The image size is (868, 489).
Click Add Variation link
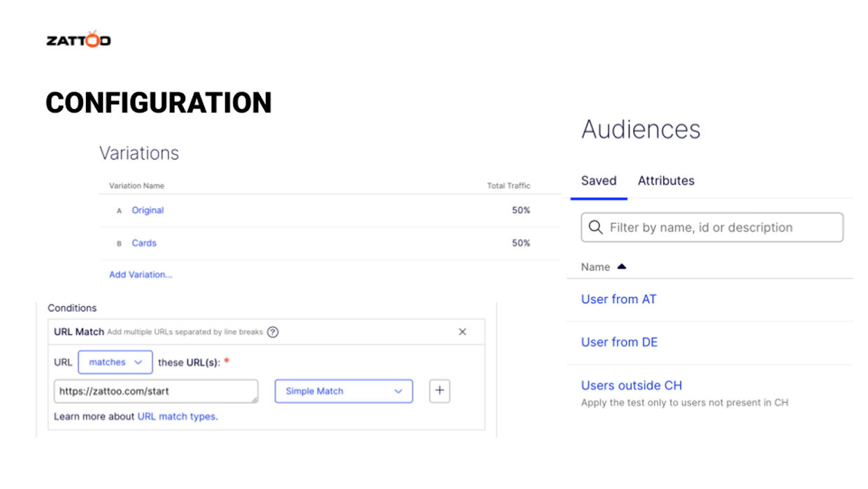[141, 275]
